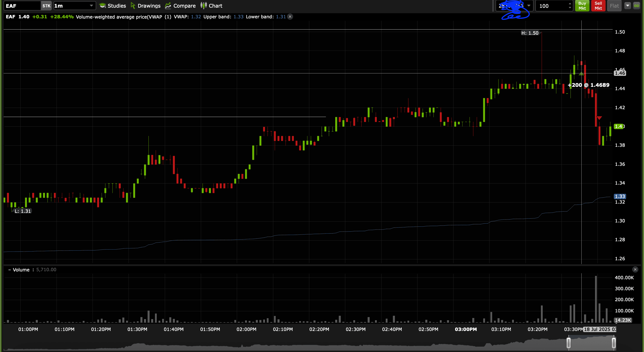
Task: Open the 1m timeframe dropdown
Action: (91, 6)
